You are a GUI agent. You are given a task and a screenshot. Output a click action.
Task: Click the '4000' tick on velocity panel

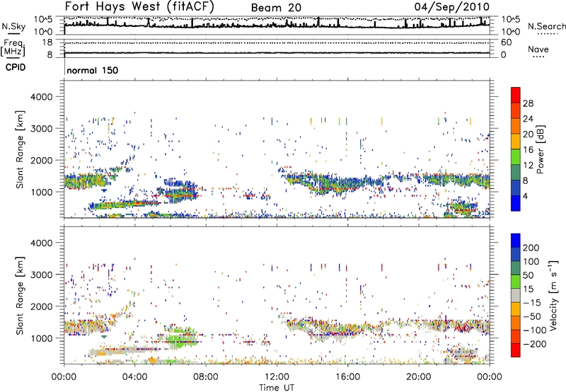(x=42, y=243)
